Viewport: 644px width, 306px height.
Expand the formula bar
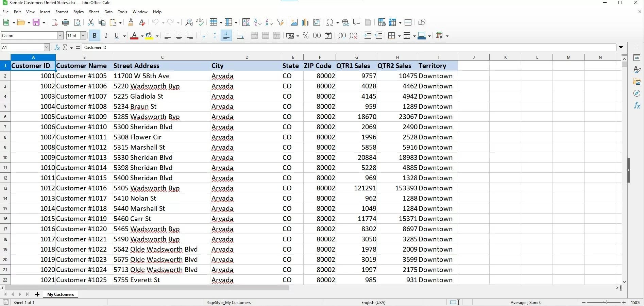tap(621, 47)
